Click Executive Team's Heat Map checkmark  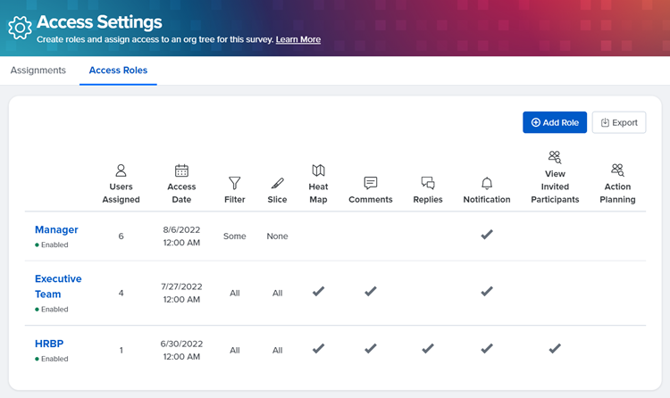click(318, 292)
